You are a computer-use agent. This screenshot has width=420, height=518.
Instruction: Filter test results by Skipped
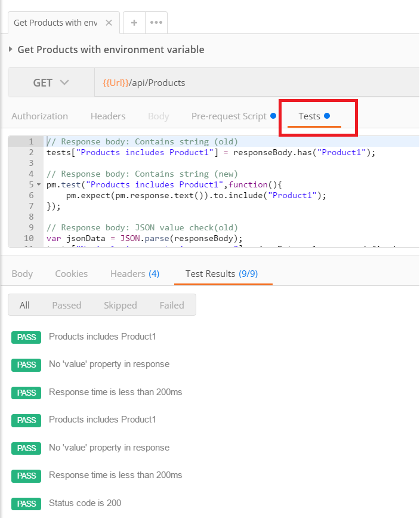pyautogui.click(x=120, y=305)
